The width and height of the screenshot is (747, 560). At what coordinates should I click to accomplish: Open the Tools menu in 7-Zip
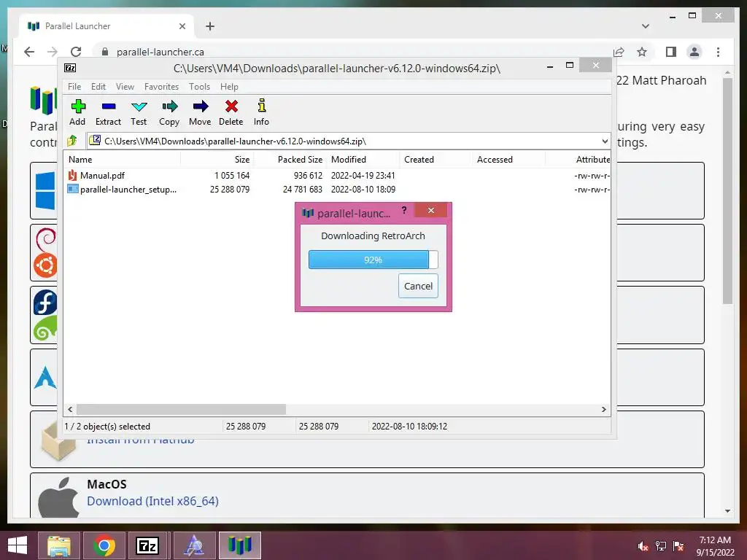[199, 87]
